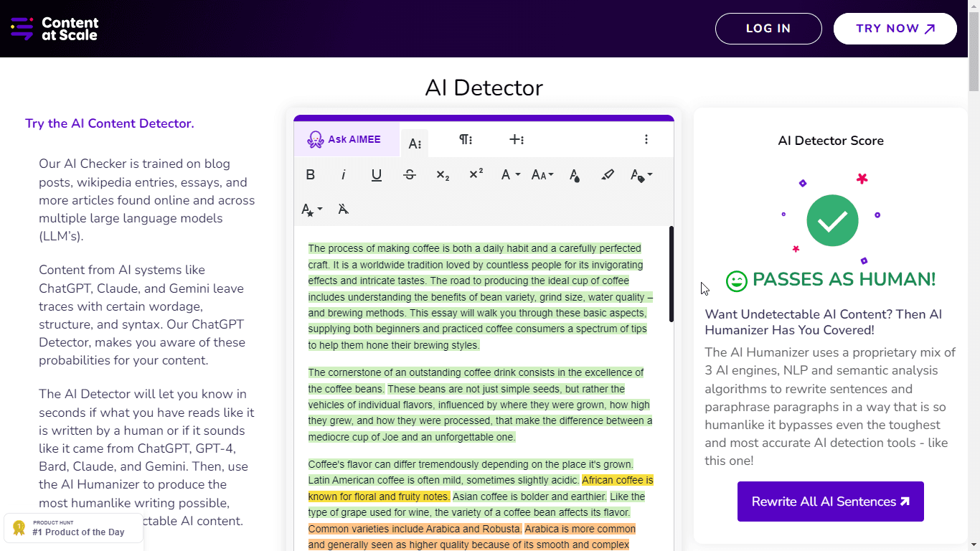Switch to the paragraph formatting tab
980x551 pixels.
(x=466, y=139)
